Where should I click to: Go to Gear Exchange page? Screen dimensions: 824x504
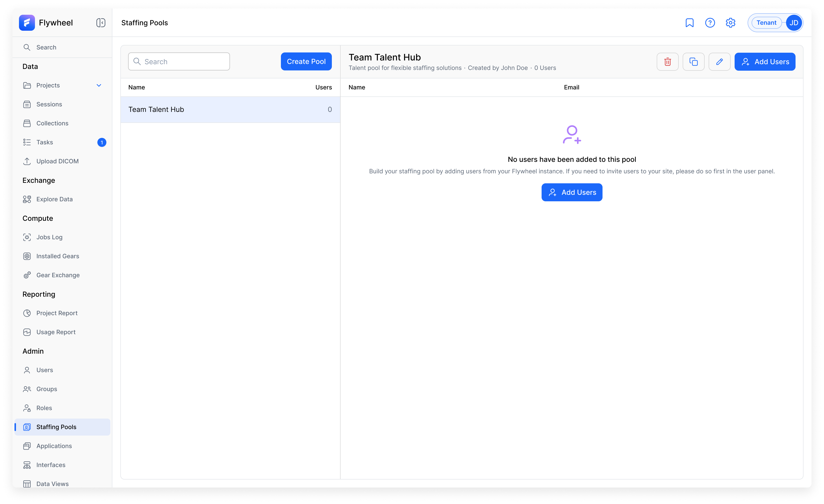pyautogui.click(x=58, y=275)
